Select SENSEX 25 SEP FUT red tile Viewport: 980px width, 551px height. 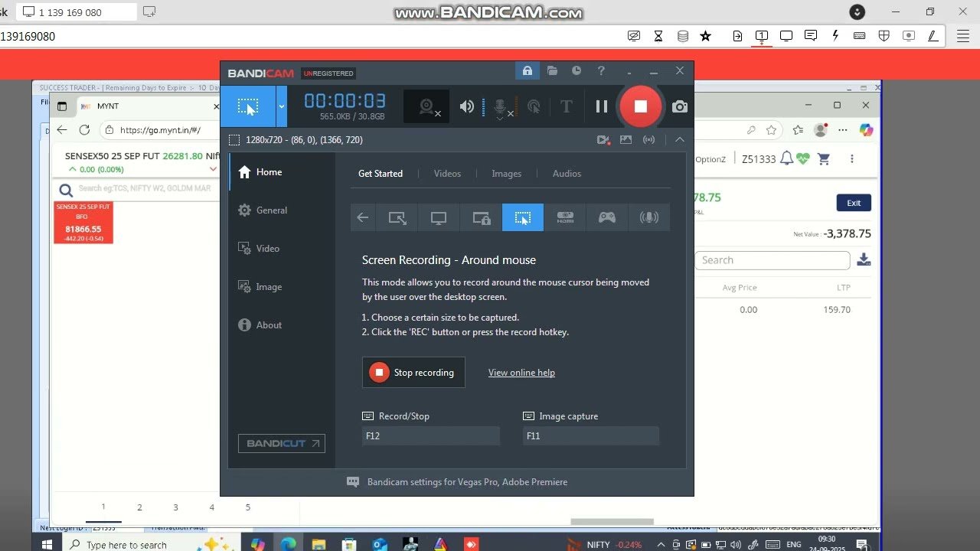click(x=83, y=223)
